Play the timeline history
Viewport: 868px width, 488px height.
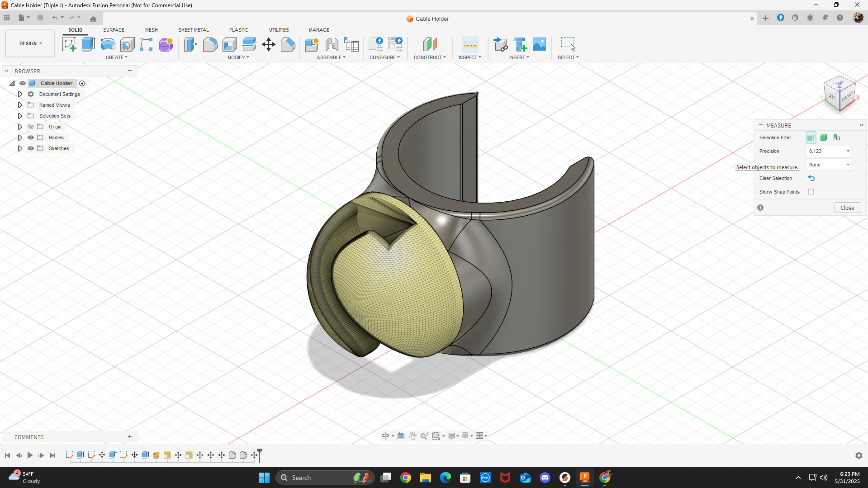(x=30, y=455)
